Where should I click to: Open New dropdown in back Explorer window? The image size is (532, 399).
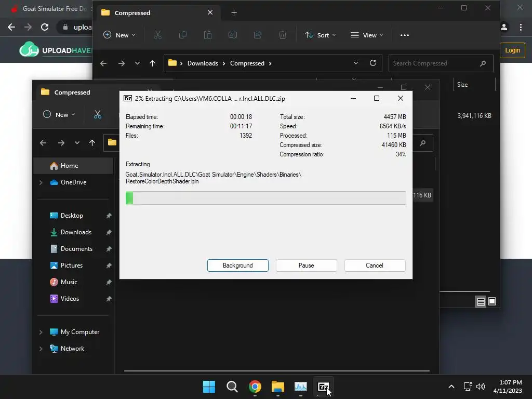click(x=119, y=35)
